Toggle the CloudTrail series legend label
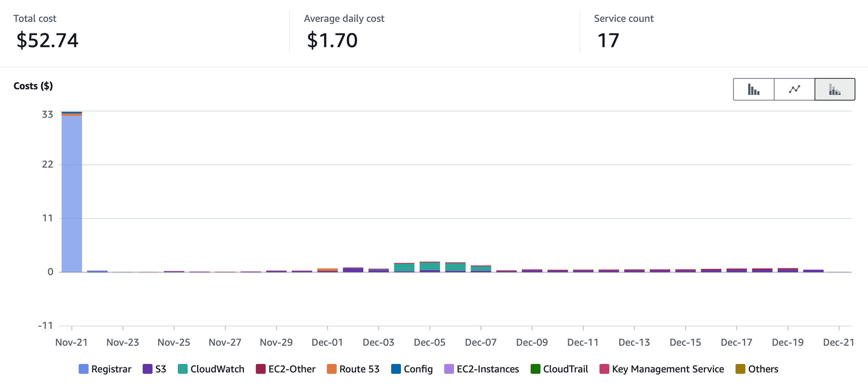The image size is (868, 390). click(565, 369)
